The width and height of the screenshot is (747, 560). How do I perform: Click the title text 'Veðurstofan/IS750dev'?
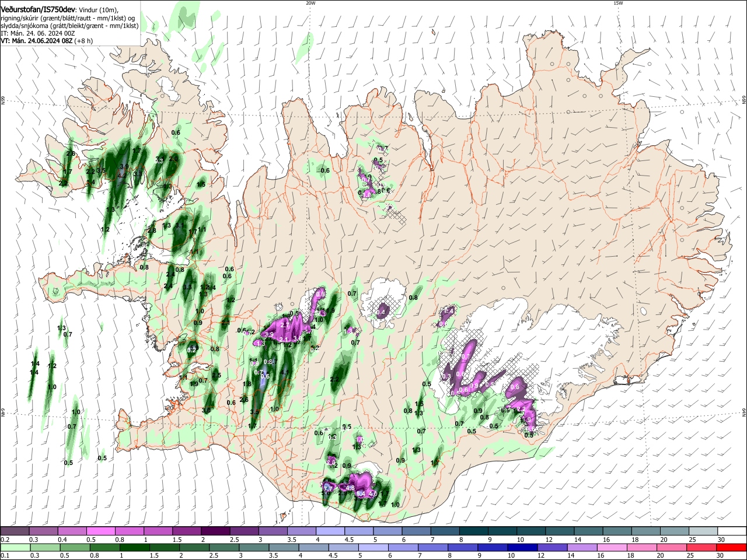click(38, 10)
